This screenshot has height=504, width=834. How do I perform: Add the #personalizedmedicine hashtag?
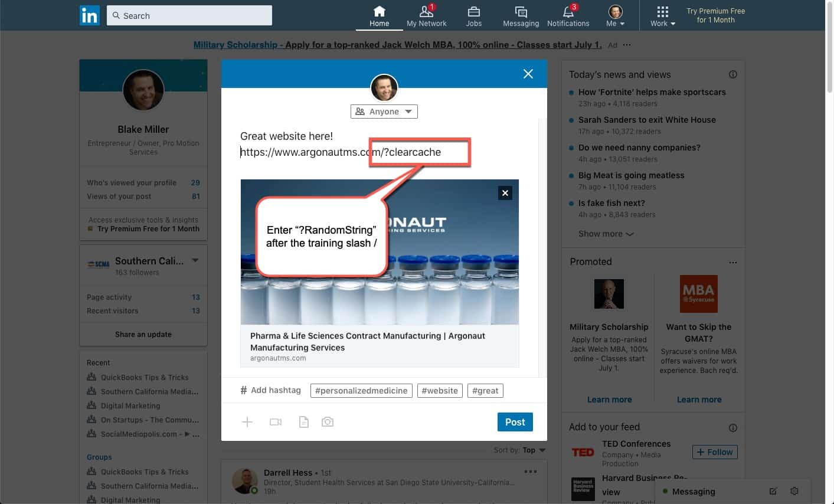tap(361, 391)
